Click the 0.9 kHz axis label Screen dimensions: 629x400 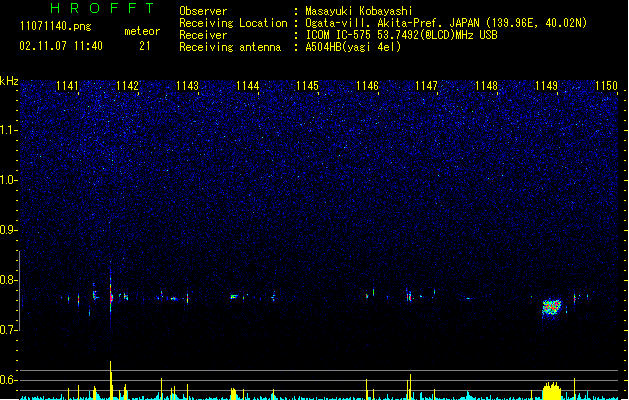(8, 230)
